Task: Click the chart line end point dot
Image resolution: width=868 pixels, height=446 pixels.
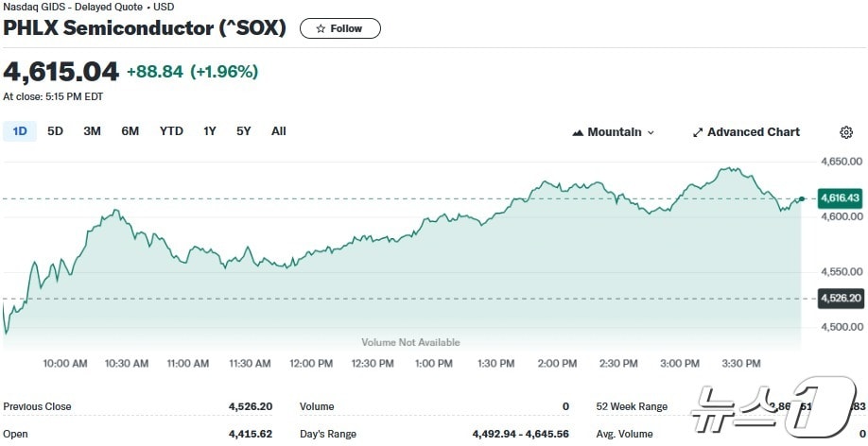Action: pyautogui.click(x=802, y=198)
